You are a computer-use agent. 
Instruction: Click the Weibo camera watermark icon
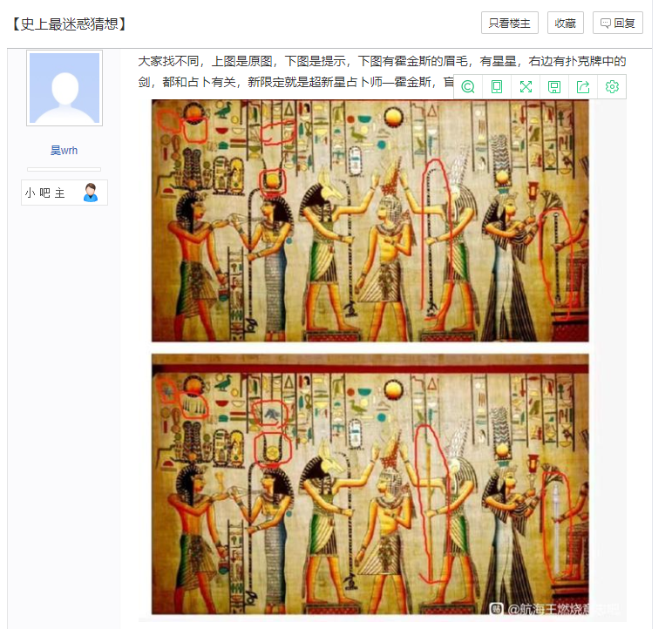click(496, 608)
